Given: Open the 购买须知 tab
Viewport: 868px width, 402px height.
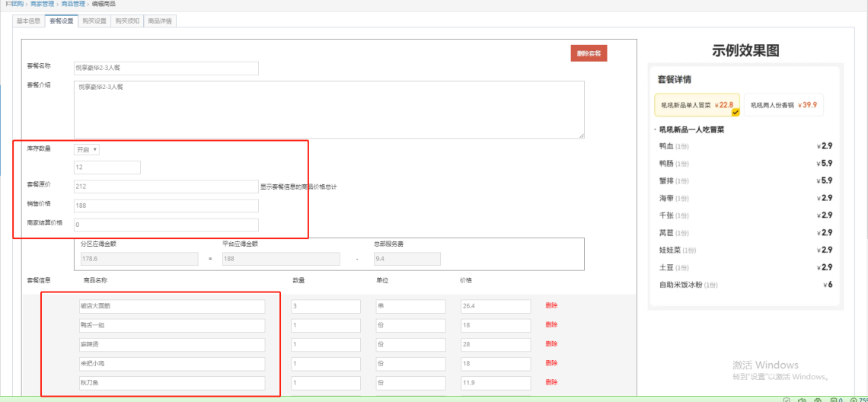Looking at the screenshot, I should pyautogui.click(x=127, y=21).
